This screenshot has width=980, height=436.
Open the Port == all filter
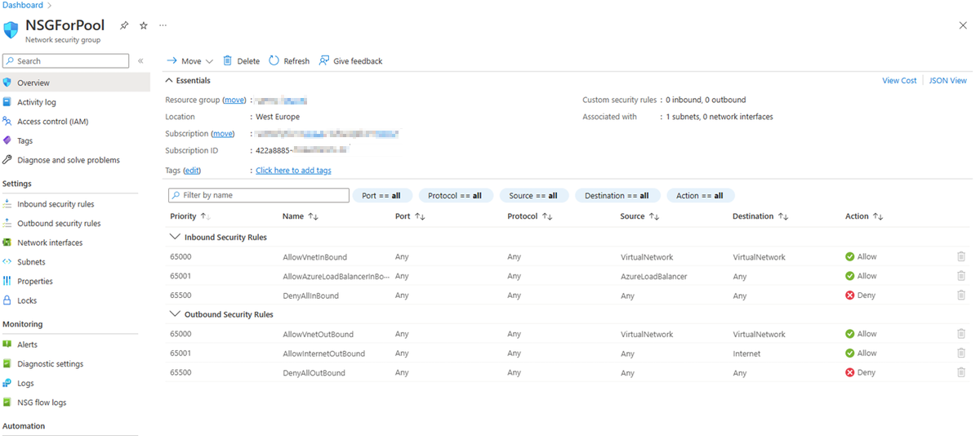point(383,195)
